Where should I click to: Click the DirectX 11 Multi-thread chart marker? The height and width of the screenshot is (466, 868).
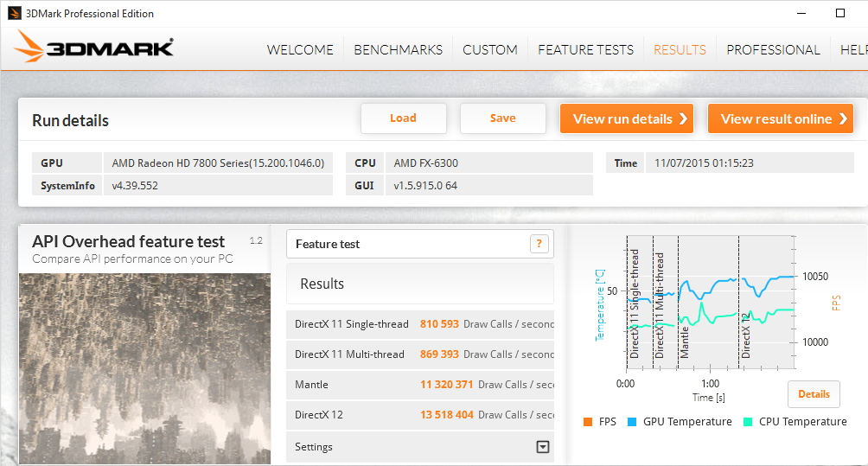(x=660, y=305)
